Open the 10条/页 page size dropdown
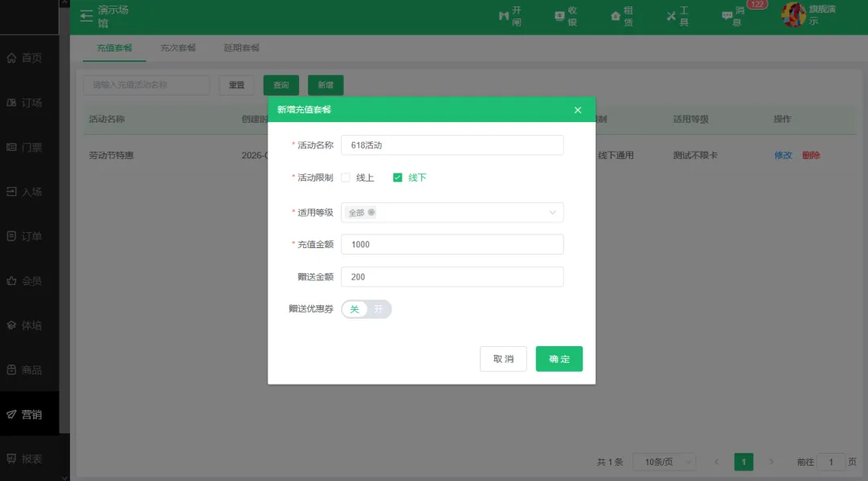The image size is (868, 481). pos(665,462)
